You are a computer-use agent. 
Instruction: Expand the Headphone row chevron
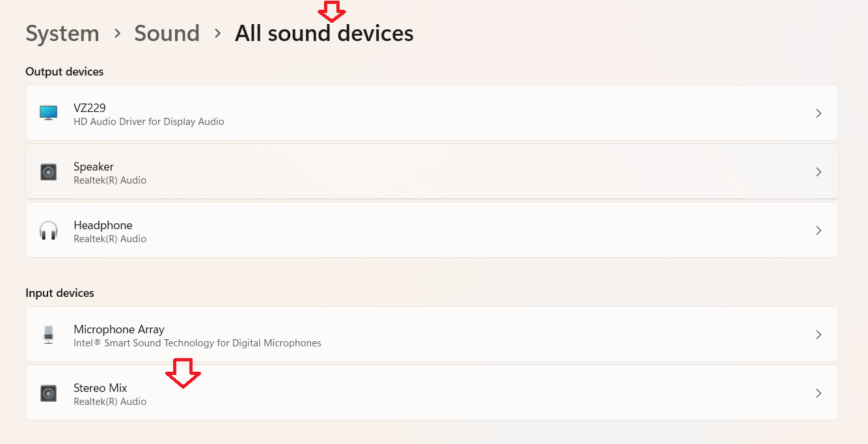point(819,230)
